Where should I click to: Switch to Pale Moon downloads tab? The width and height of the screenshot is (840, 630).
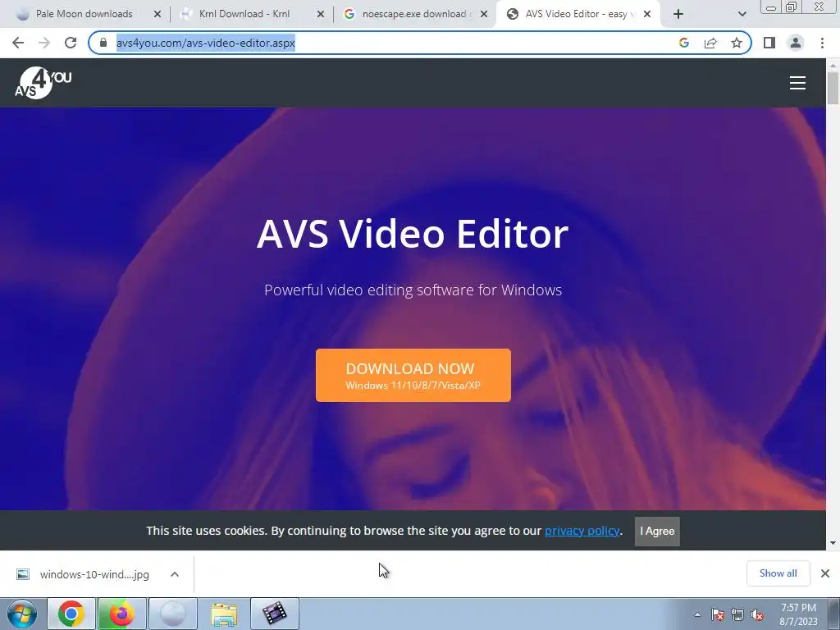pyautogui.click(x=84, y=14)
